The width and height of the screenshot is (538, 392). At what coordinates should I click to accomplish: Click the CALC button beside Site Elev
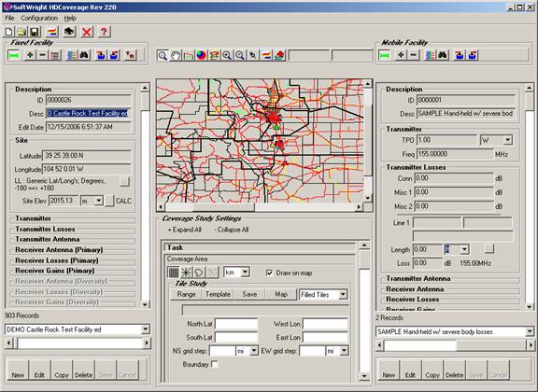pyautogui.click(x=109, y=201)
